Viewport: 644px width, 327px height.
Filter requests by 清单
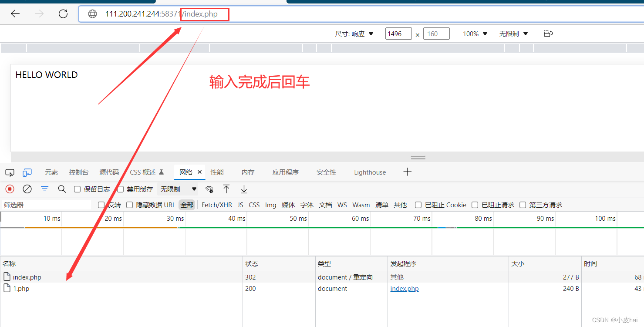[381, 205]
